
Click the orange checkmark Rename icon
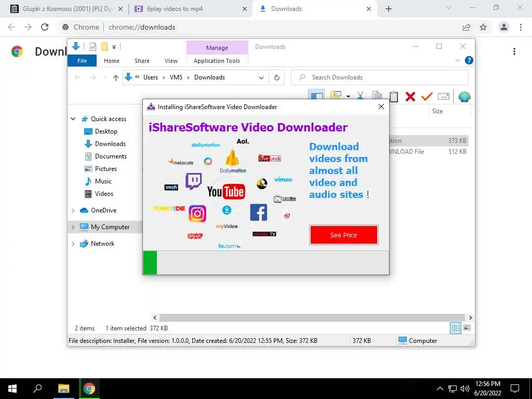point(427,97)
